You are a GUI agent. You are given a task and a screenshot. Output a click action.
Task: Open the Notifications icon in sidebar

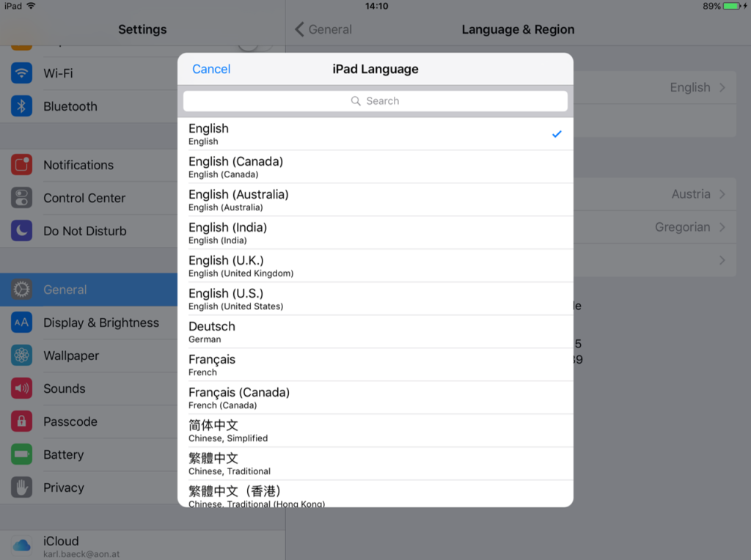(21, 165)
